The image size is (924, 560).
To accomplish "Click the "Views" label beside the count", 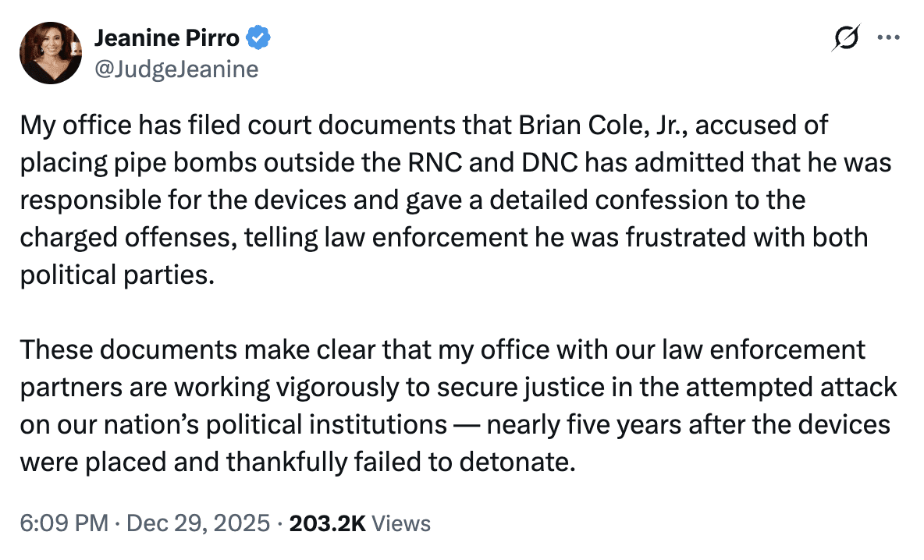I will 401,523.
